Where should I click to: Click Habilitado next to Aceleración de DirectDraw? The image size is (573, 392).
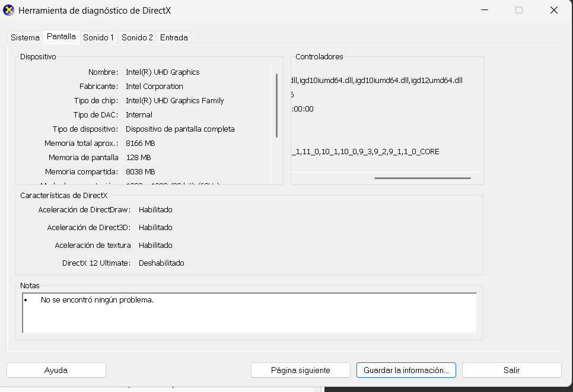coord(155,210)
